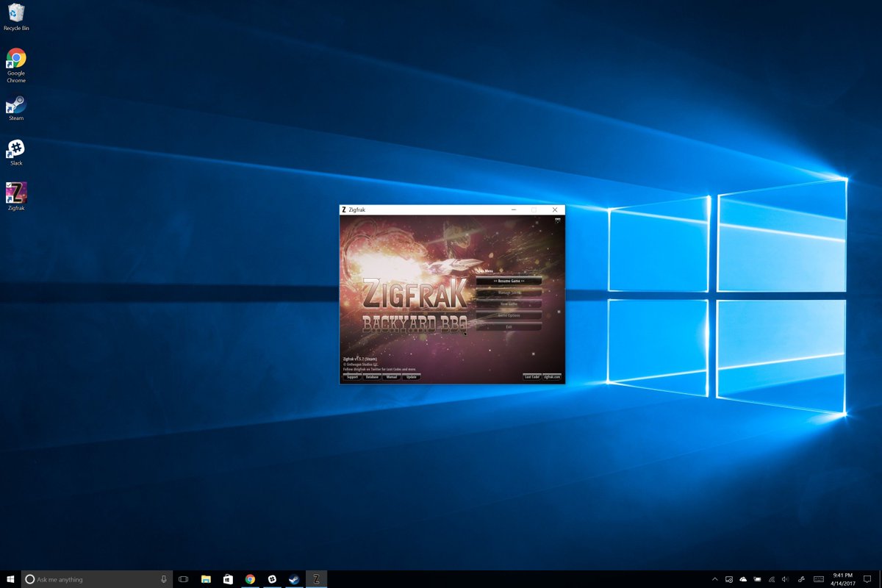Close the Zigfrak window
Screen dimensions: 882x588
555,209
